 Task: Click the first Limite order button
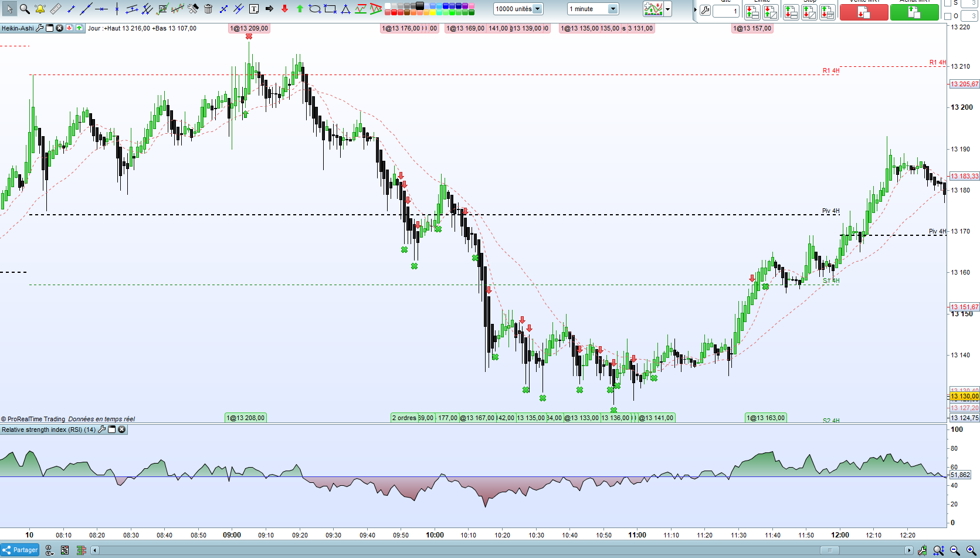pyautogui.click(x=752, y=12)
